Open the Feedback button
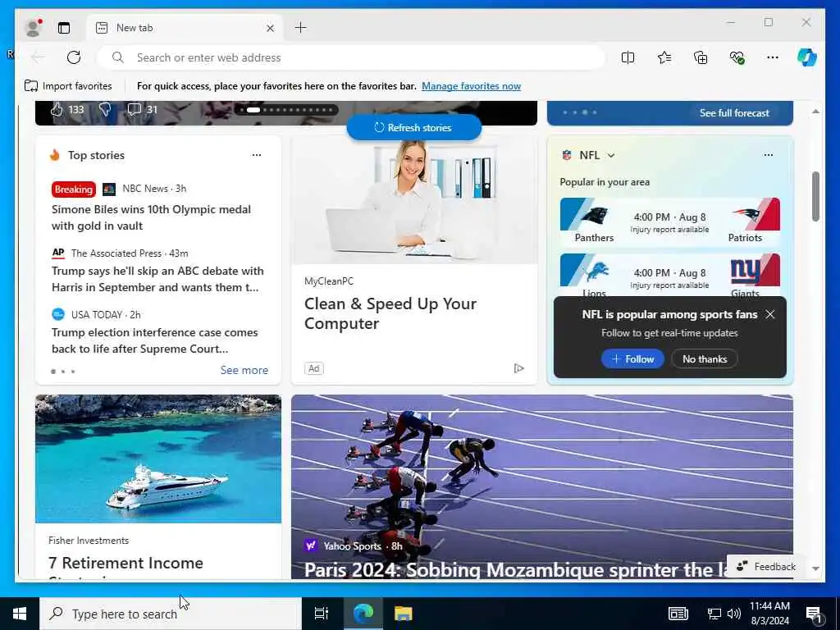Screen dimensions: 840x630 (x=767, y=566)
